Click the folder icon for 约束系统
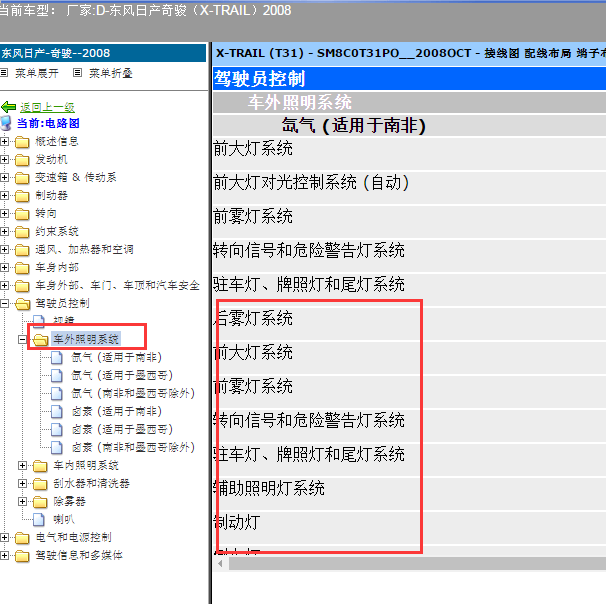606x604 pixels. click(22, 232)
